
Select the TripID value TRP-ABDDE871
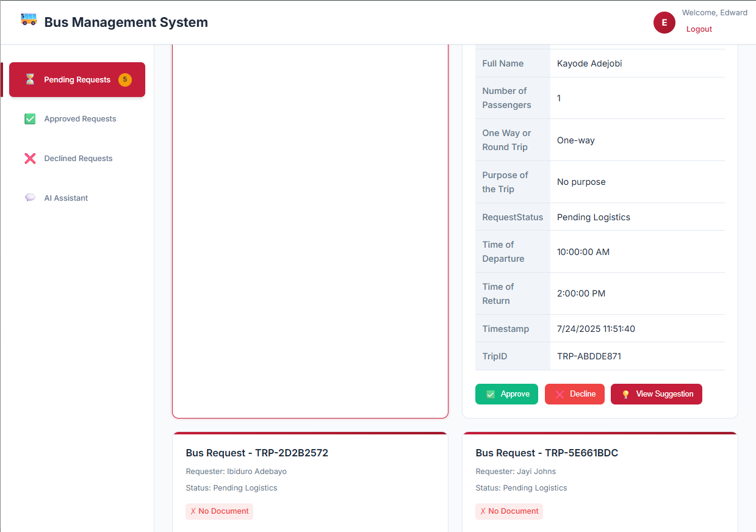(x=589, y=356)
